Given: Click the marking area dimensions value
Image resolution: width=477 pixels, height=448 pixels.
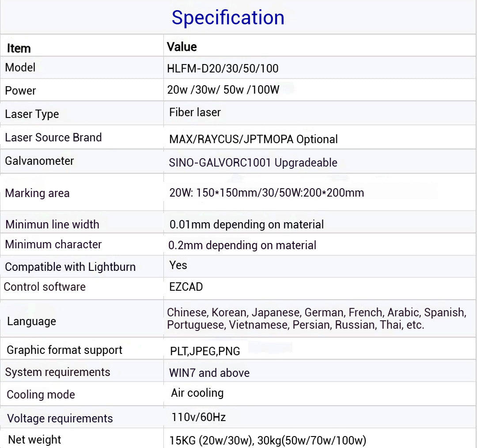Looking at the screenshot, I should coord(266,193).
